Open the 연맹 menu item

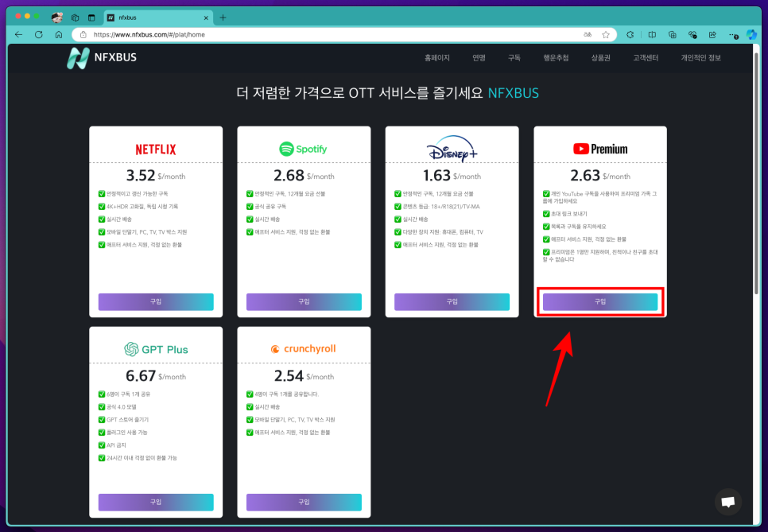tap(479, 58)
